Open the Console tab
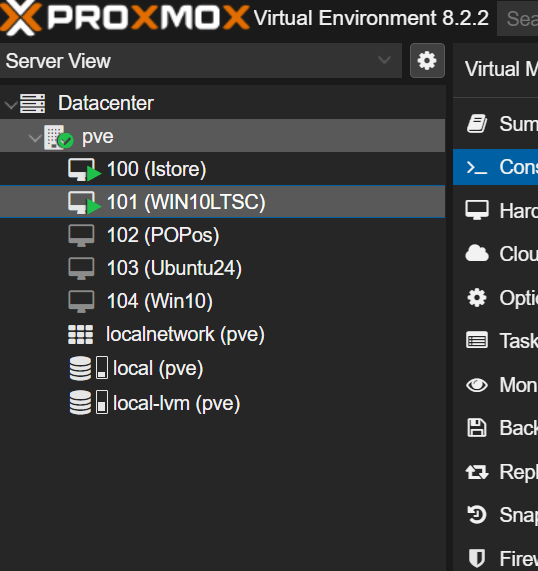This screenshot has height=571, width=538. tap(495, 167)
